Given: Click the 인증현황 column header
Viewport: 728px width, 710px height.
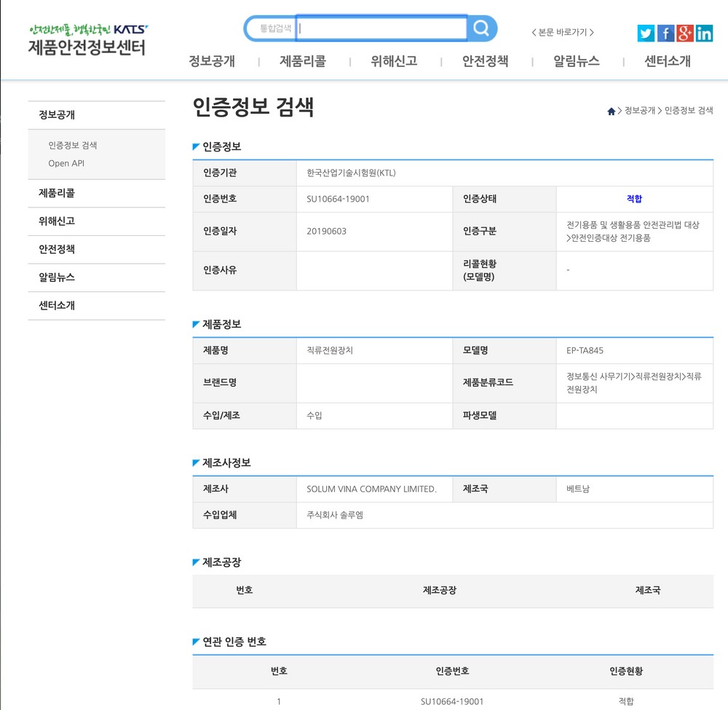Looking at the screenshot, I should (x=626, y=671).
